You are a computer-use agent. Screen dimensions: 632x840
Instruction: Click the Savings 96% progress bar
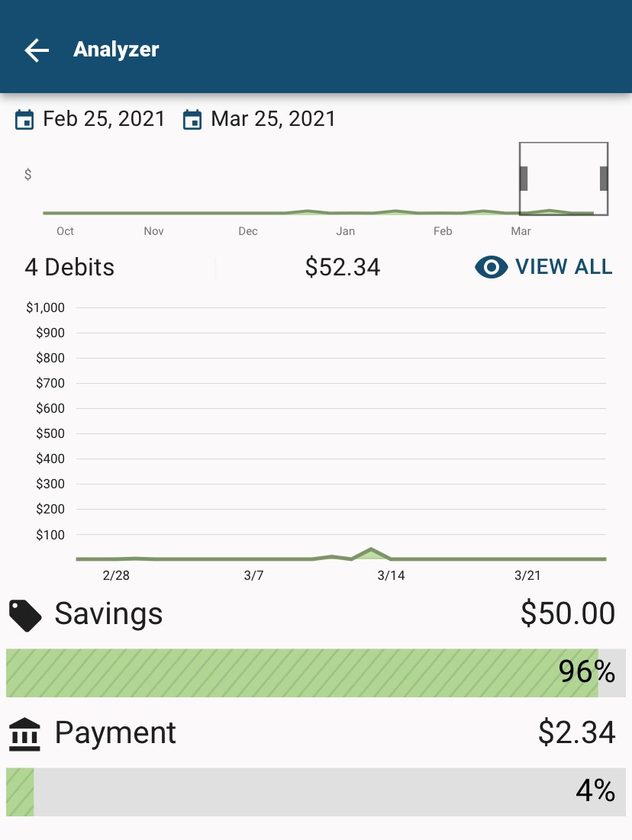(316, 673)
